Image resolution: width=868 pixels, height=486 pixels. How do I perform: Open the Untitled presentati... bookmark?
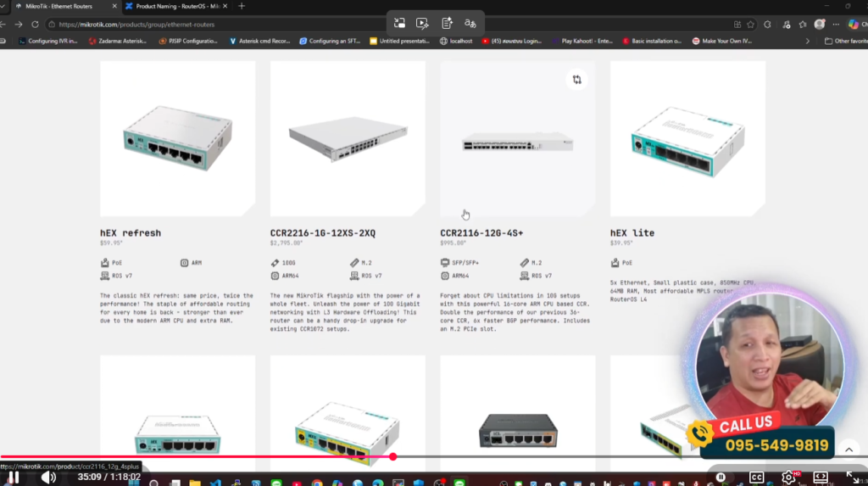[x=400, y=41]
